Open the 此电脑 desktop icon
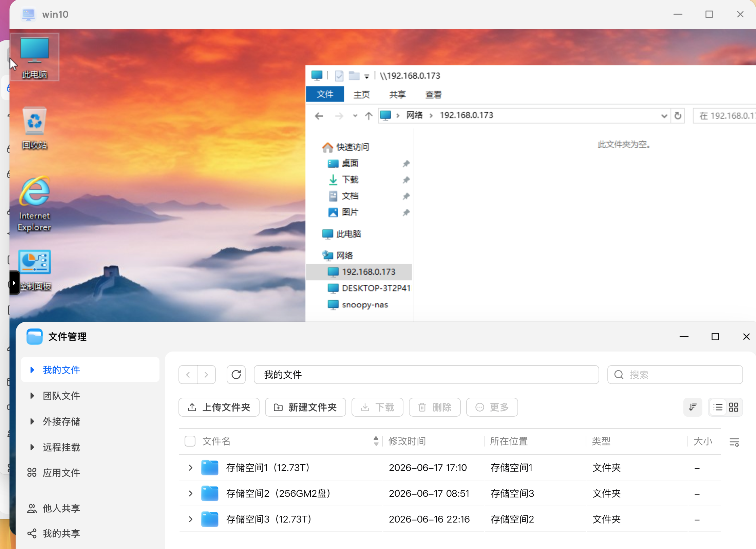 (35, 57)
